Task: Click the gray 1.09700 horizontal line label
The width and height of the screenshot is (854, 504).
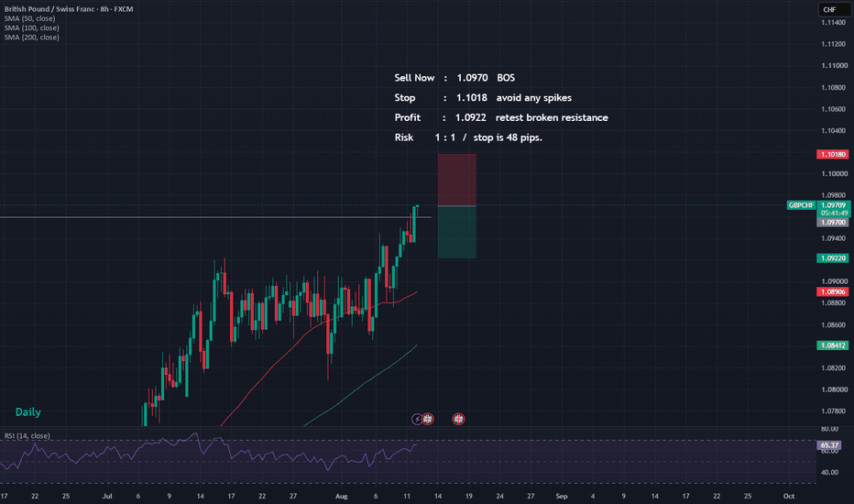Action: click(x=832, y=223)
